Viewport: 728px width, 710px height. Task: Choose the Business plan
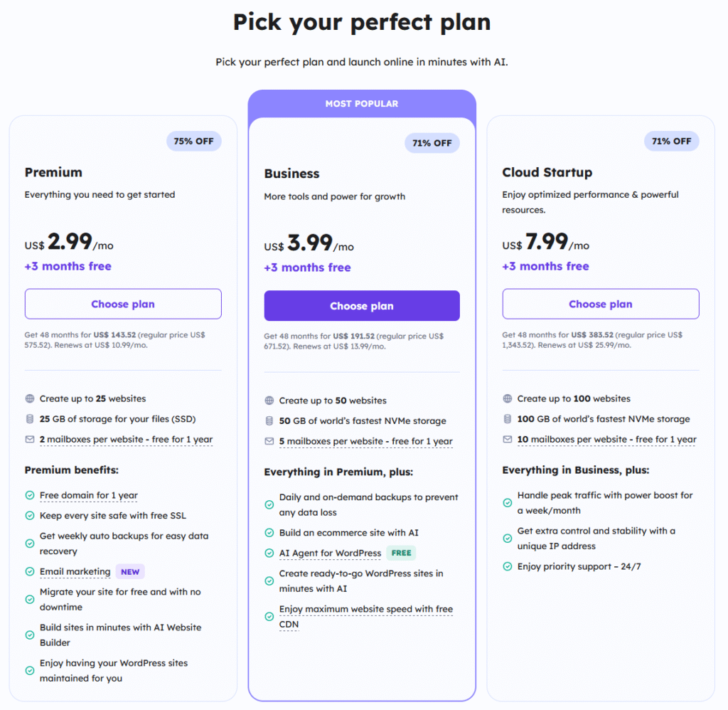pos(362,306)
